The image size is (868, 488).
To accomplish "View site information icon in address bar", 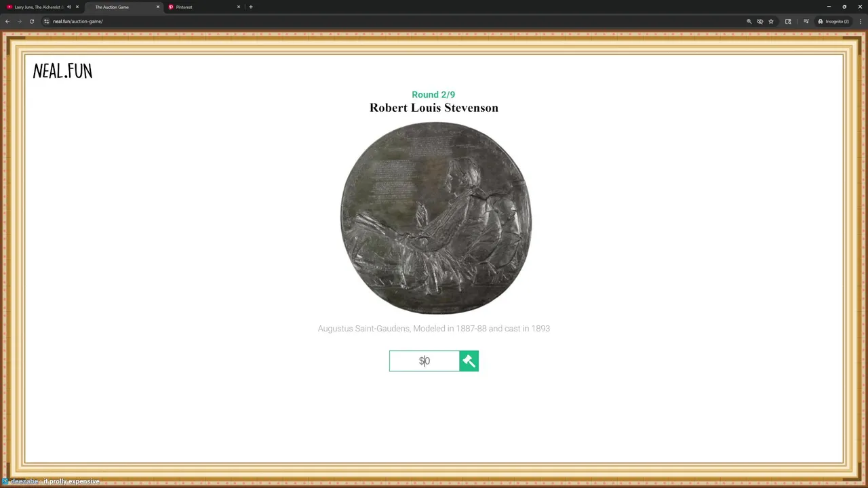I will pos(47,21).
